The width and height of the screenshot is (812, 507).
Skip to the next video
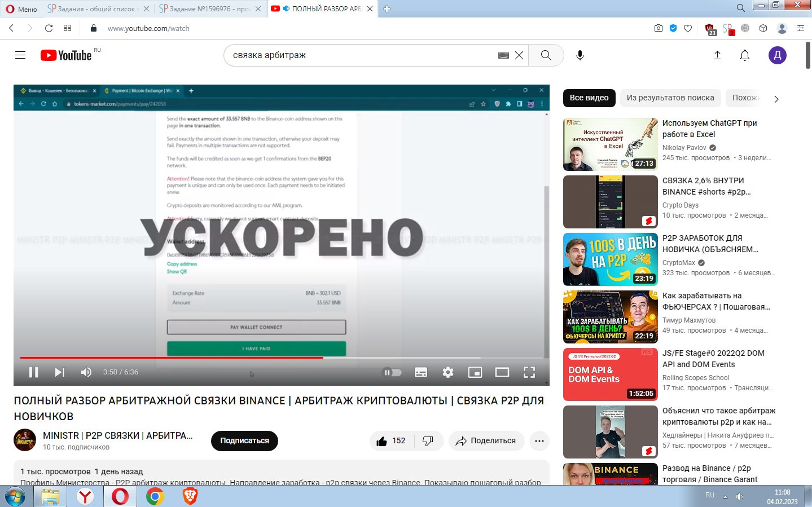pyautogui.click(x=60, y=372)
